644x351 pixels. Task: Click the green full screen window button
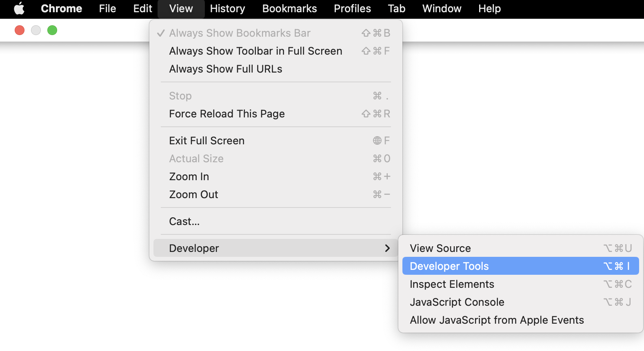(x=52, y=30)
